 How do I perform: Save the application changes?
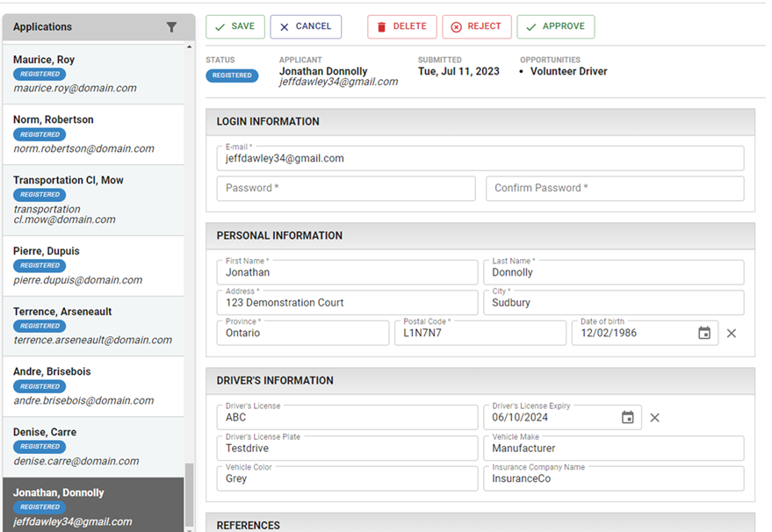[235, 26]
